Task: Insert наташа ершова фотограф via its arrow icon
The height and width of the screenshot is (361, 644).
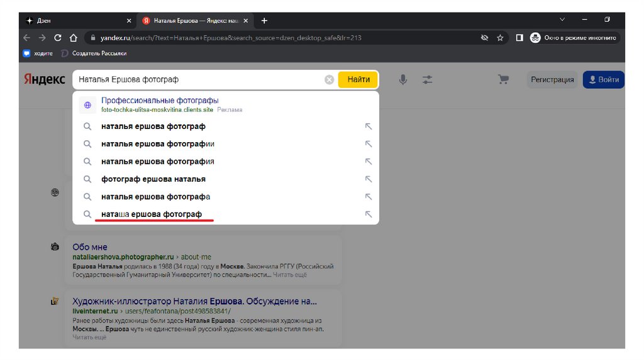Action: tap(369, 214)
